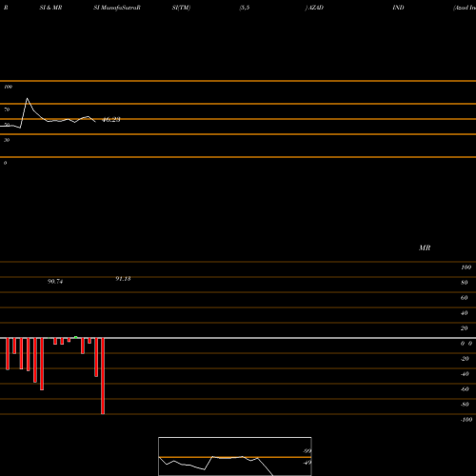
Task: Click the IND header label
Action: (x=398, y=8)
